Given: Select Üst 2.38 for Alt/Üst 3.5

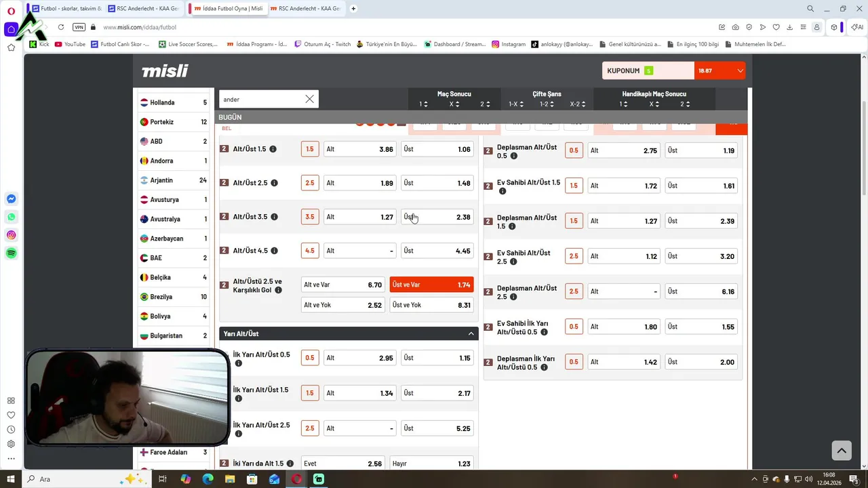Looking at the screenshot, I should 437,217.
